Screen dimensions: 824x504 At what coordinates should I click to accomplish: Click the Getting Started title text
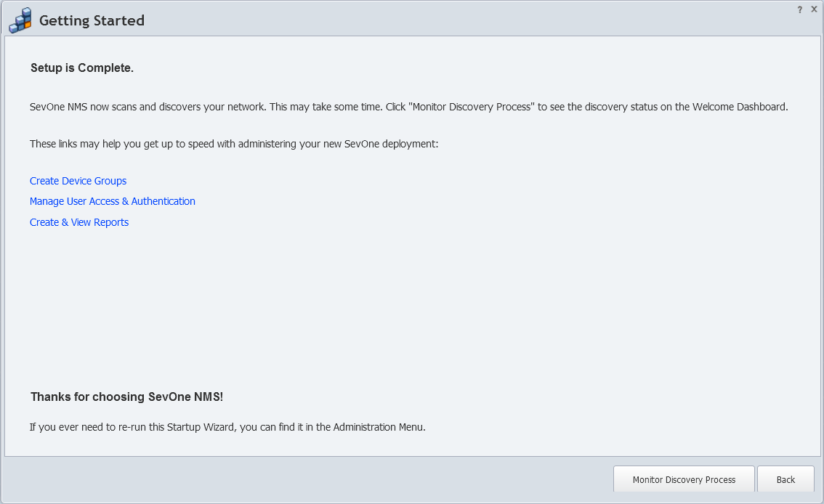coord(92,21)
